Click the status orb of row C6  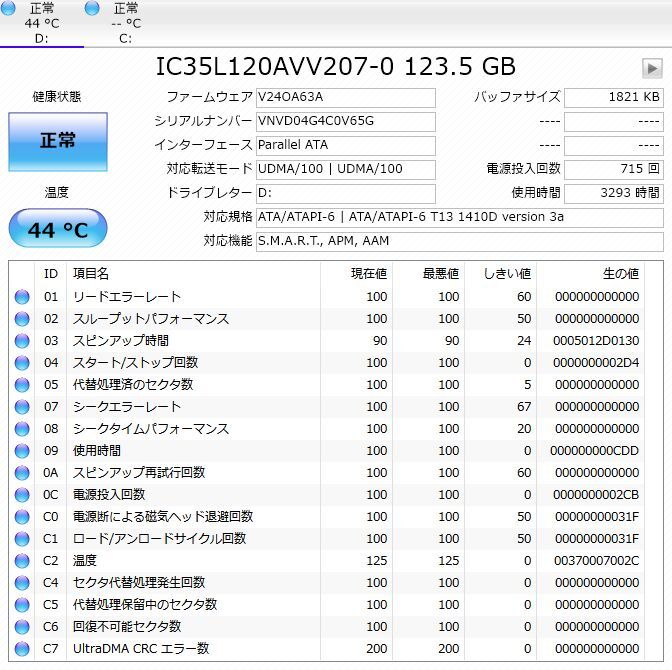click(x=22, y=627)
